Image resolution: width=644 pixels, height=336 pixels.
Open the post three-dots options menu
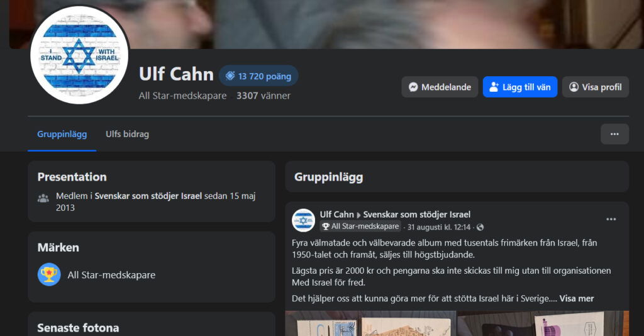click(611, 220)
